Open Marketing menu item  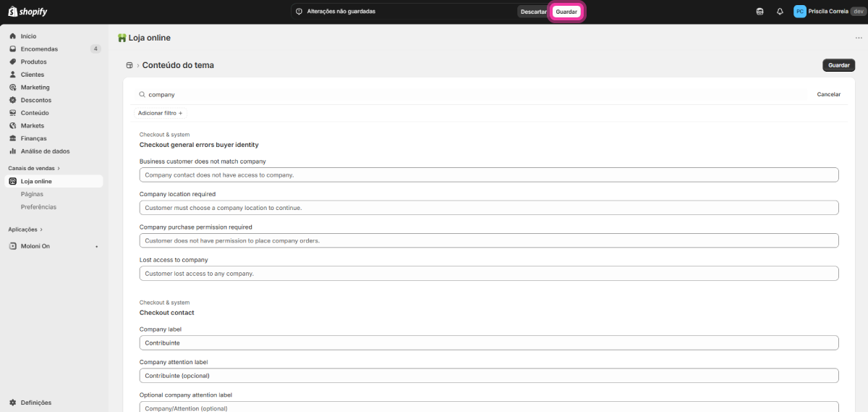(35, 88)
